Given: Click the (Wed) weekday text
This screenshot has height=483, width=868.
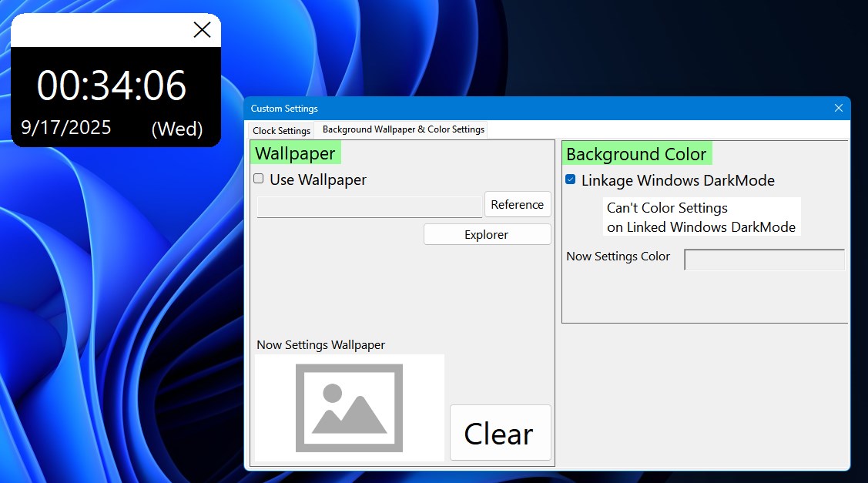Looking at the screenshot, I should (177, 129).
